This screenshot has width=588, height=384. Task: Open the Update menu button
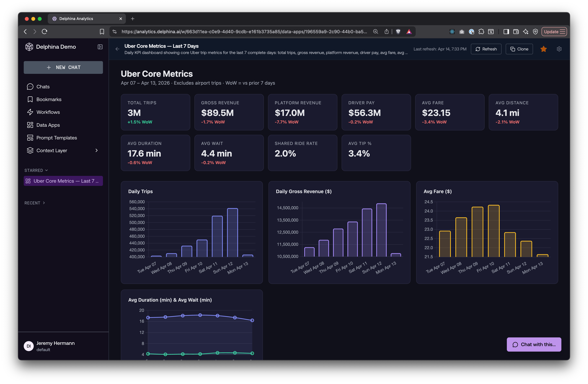tap(554, 32)
